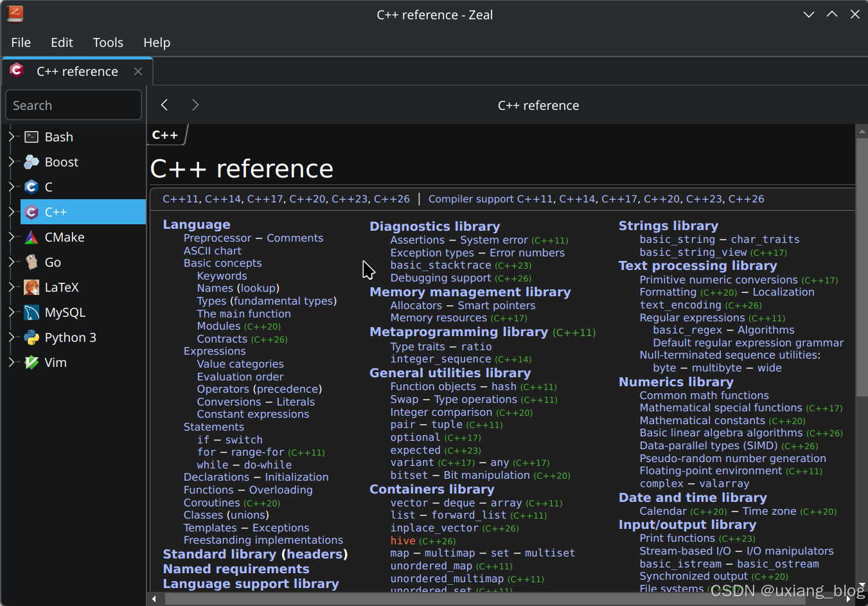Open the Coroutines link
This screenshot has height=606, width=868.
(x=211, y=503)
